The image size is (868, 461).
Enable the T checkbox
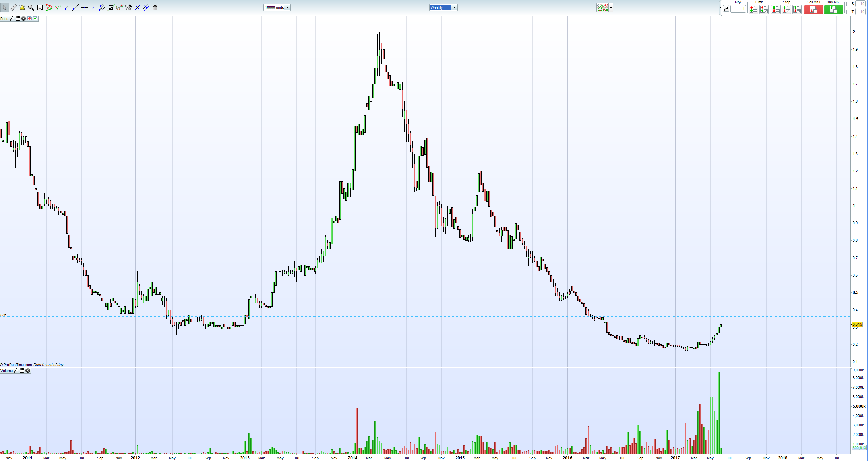coord(848,12)
